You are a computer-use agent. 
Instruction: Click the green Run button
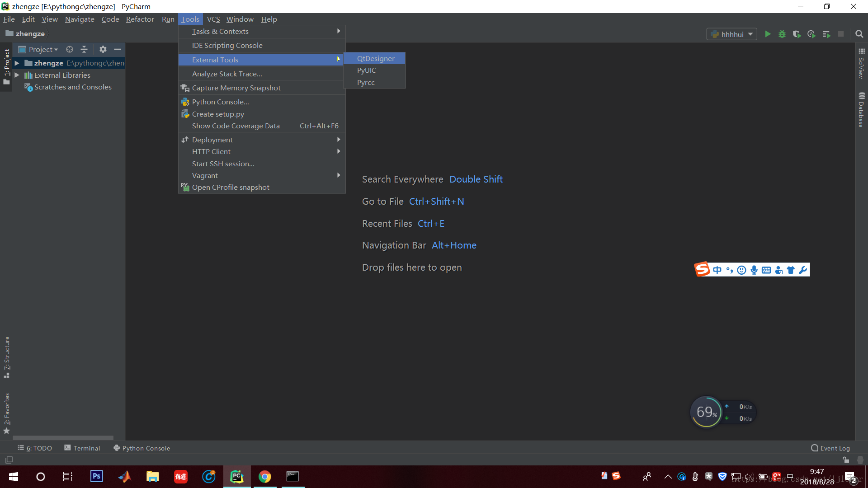coord(768,34)
